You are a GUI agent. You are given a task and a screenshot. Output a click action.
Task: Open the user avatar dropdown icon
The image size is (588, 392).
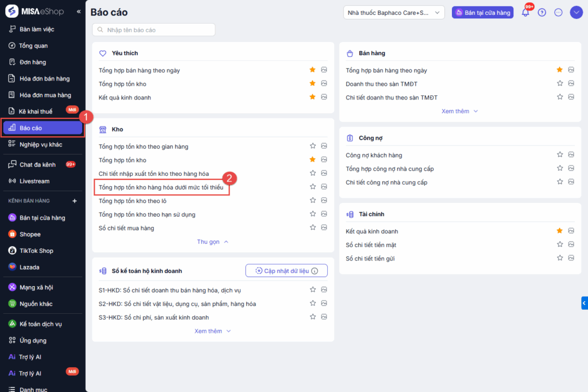577,13
